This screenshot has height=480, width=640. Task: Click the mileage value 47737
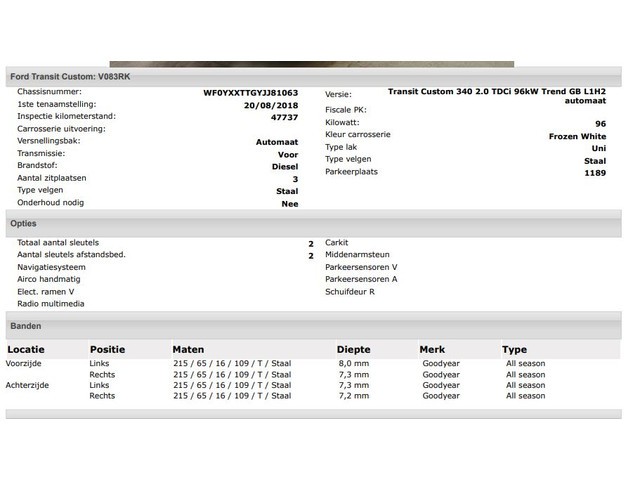(284, 117)
